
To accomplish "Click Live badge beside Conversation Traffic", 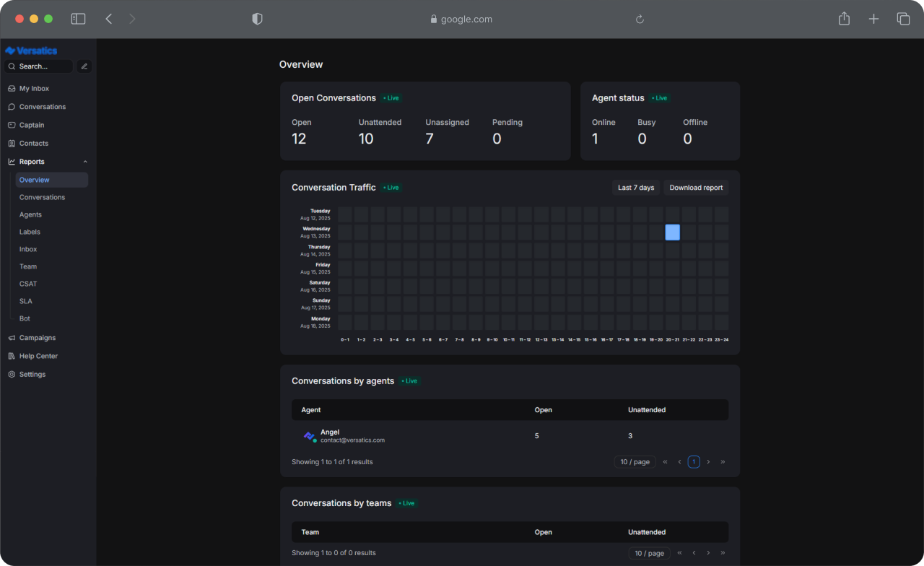I will (391, 188).
